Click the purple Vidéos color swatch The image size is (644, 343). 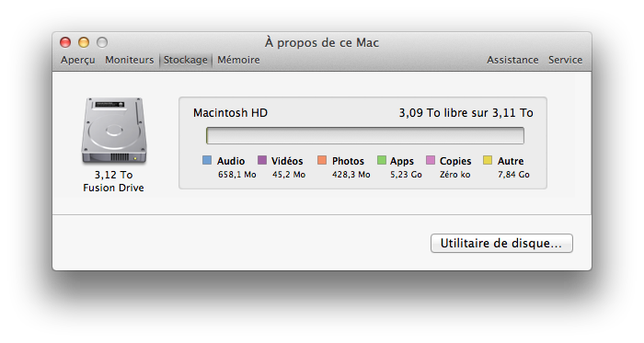pos(262,160)
